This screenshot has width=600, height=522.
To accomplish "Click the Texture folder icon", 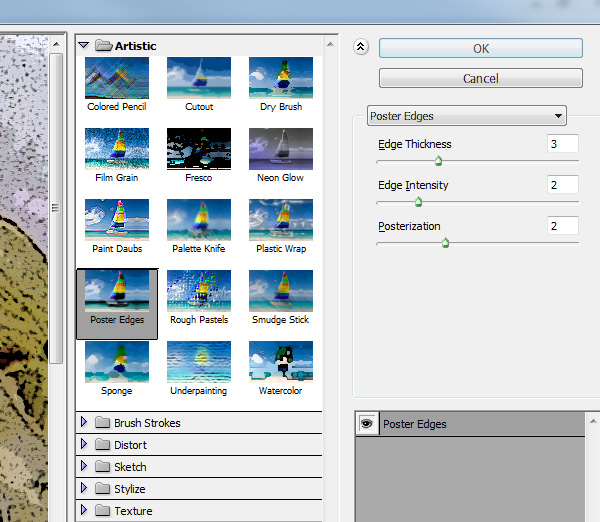I will [103, 510].
